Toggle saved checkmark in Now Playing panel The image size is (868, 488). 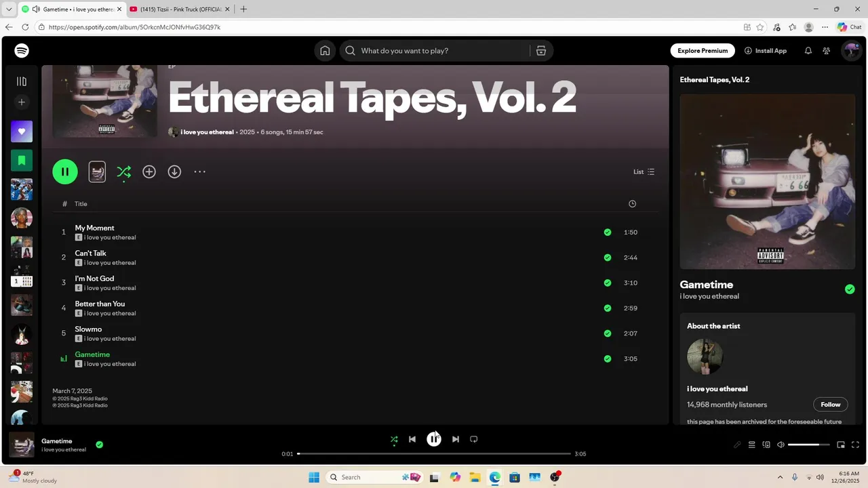point(850,289)
